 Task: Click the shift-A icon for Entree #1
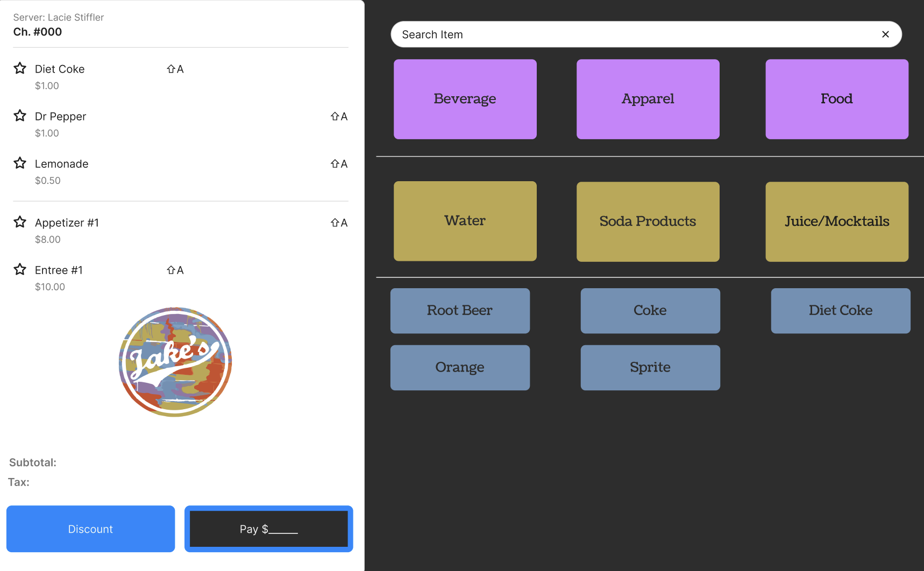175,270
